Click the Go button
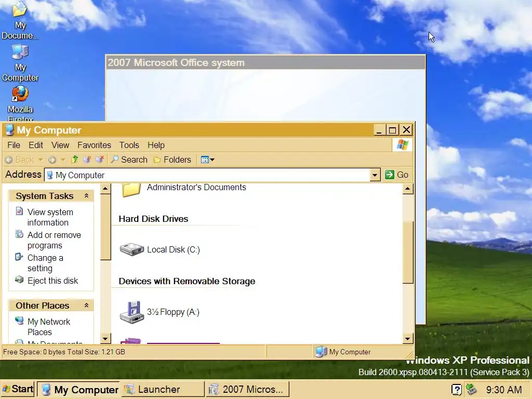 click(396, 175)
